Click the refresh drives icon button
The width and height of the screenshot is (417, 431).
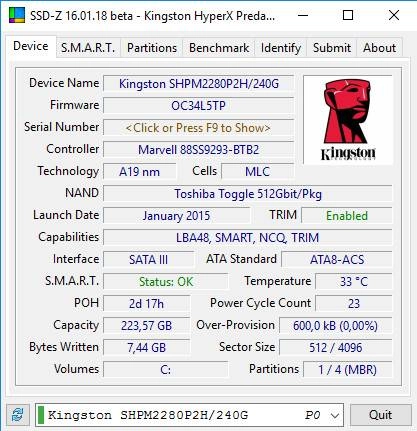pyautogui.click(x=18, y=415)
